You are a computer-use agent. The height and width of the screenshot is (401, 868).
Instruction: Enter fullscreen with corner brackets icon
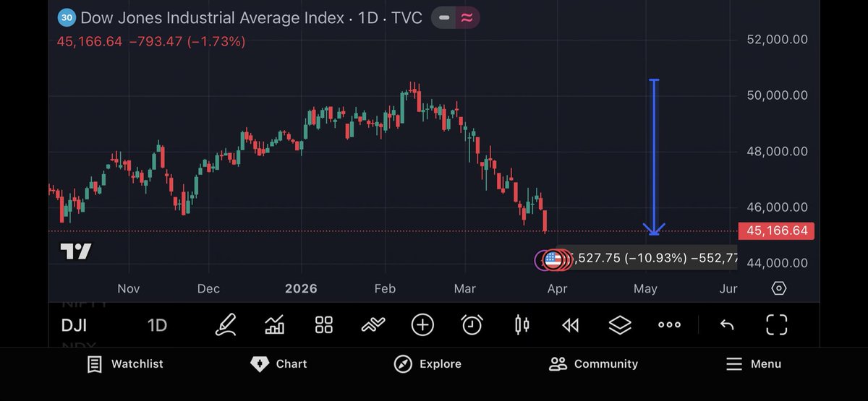point(776,325)
